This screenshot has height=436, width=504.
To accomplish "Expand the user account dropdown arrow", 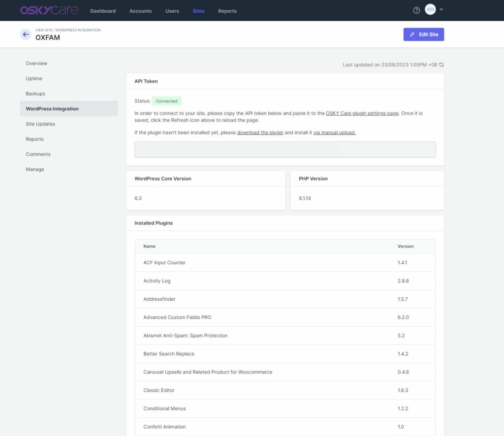I will coord(441,10).
